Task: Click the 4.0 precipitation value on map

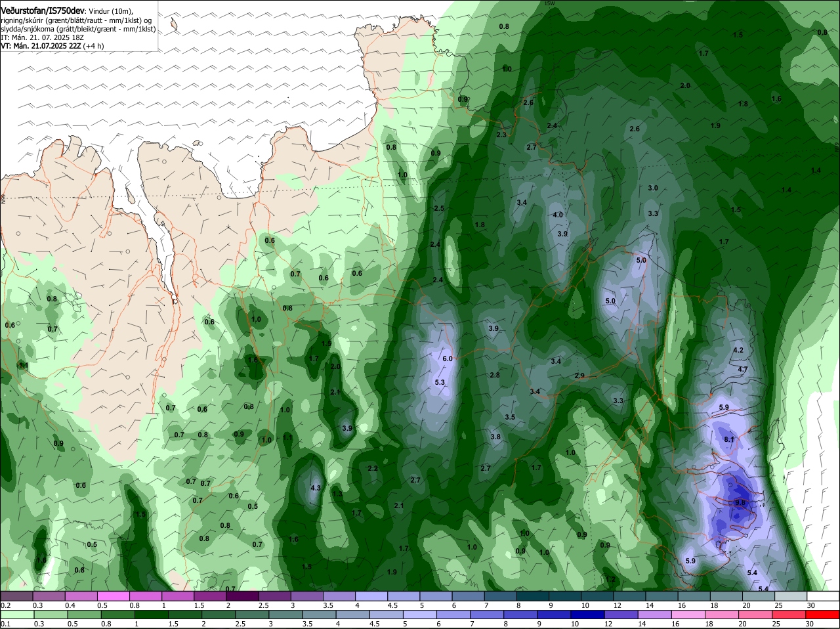Action: click(x=558, y=215)
